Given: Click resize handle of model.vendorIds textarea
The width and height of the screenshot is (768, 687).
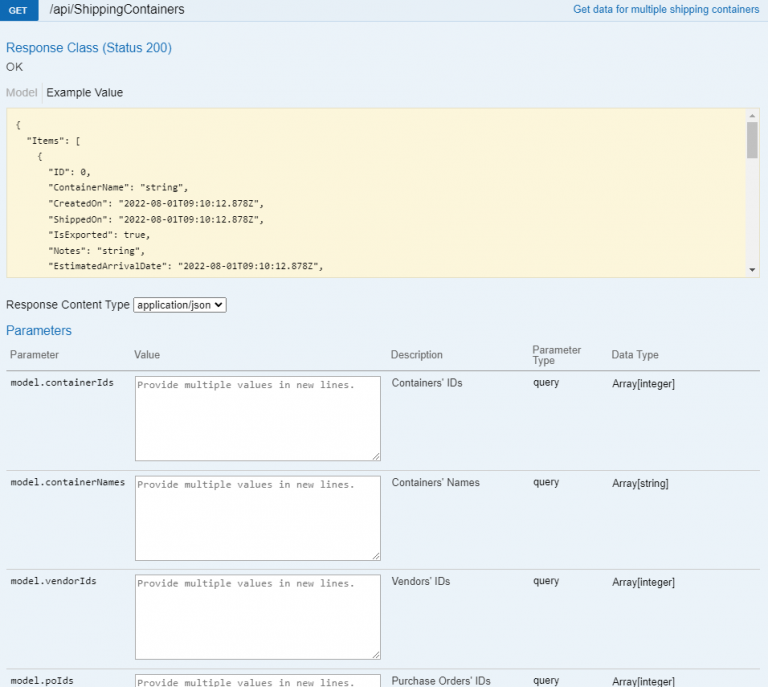Looking at the screenshot, I should pos(376,655).
